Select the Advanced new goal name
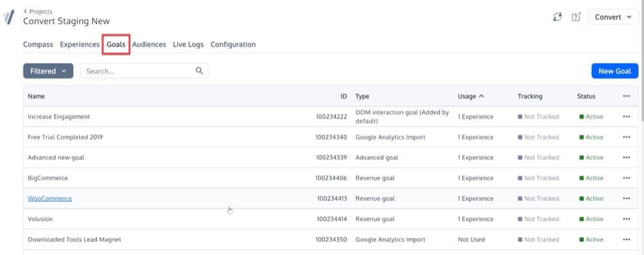The image size is (644, 255). tap(56, 158)
